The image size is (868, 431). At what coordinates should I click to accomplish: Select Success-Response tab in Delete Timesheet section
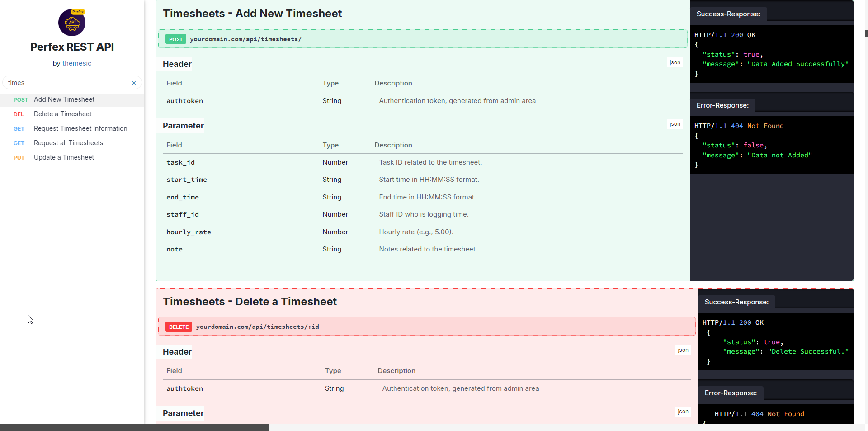[x=736, y=302]
